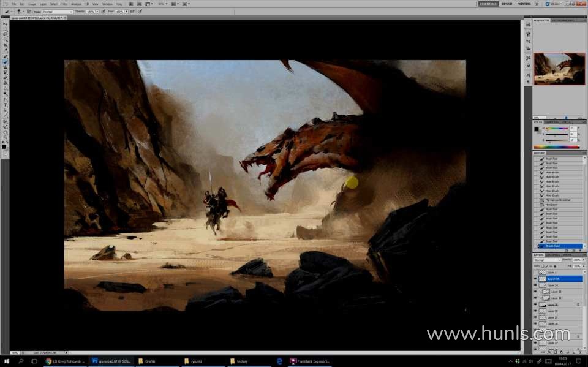Toggle visibility of Layer 34
The image size is (588, 367).
[x=535, y=286]
